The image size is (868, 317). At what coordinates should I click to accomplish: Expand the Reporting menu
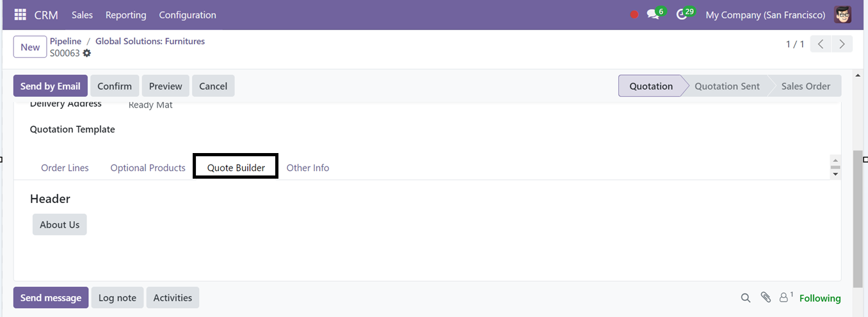point(125,15)
